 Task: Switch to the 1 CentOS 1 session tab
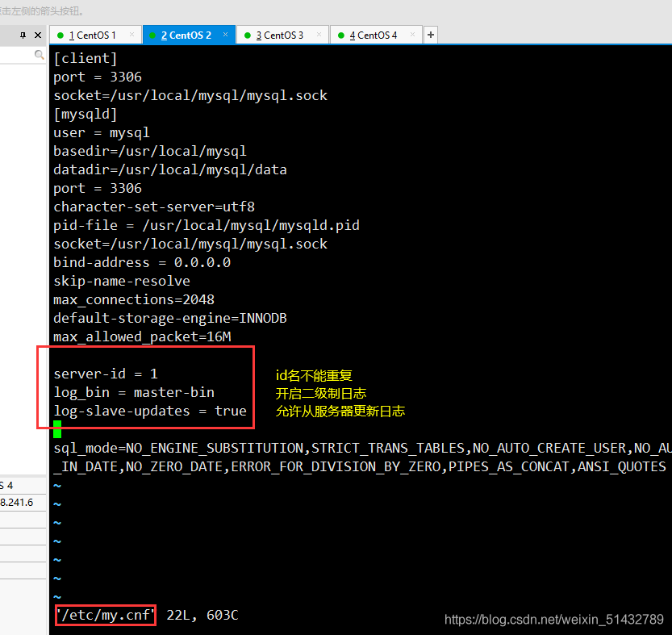pos(95,36)
